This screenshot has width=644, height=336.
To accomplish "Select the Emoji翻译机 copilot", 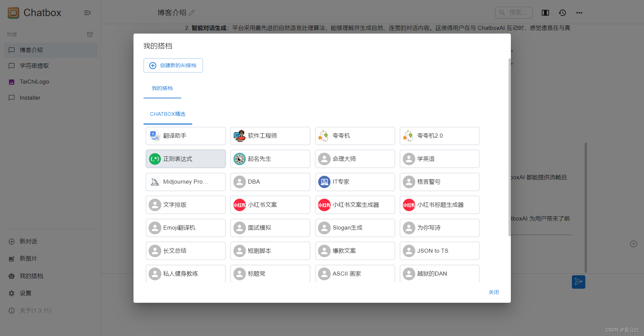I will [x=186, y=228].
